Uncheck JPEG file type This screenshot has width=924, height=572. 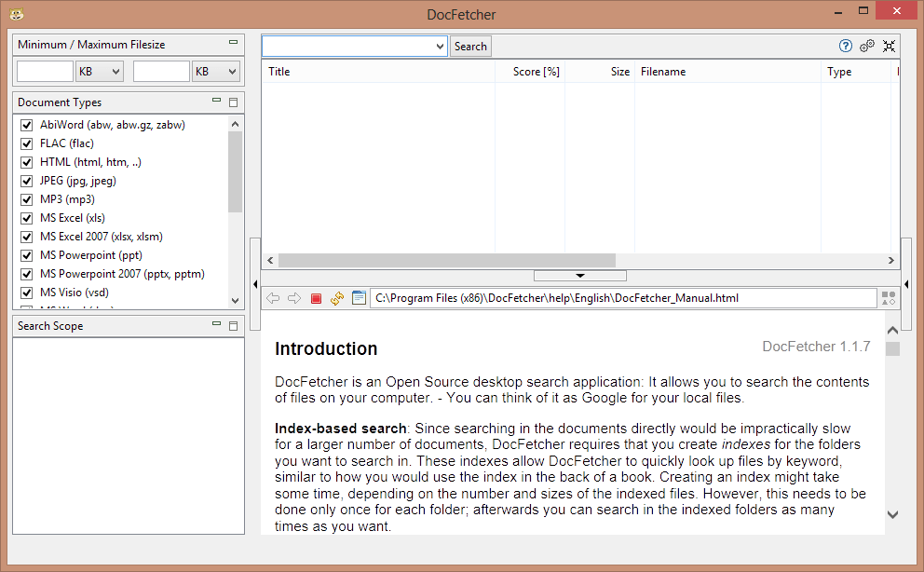(26, 181)
